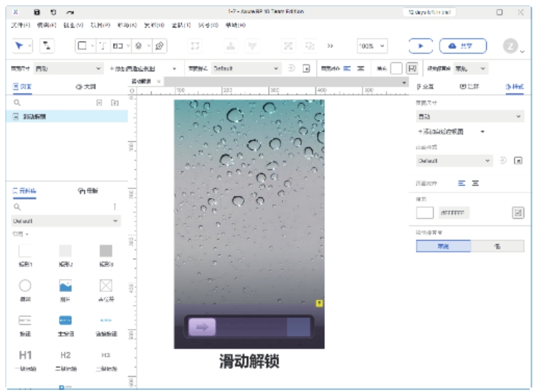Select the 滑动解锁 page in page list

(34, 117)
